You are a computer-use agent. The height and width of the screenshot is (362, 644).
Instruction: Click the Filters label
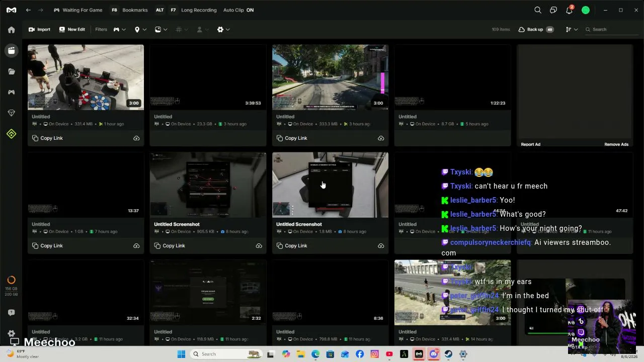101,30
